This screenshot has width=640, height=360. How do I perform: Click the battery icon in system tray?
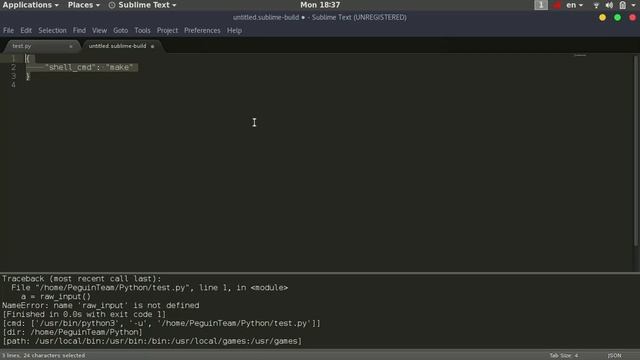pyautogui.click(x=622, y=5)
